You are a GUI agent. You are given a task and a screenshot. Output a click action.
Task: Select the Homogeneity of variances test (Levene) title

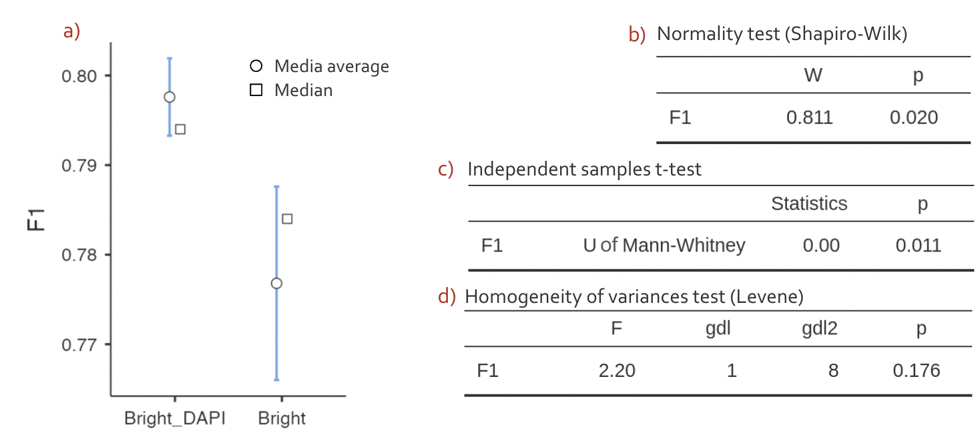[634, 296]
